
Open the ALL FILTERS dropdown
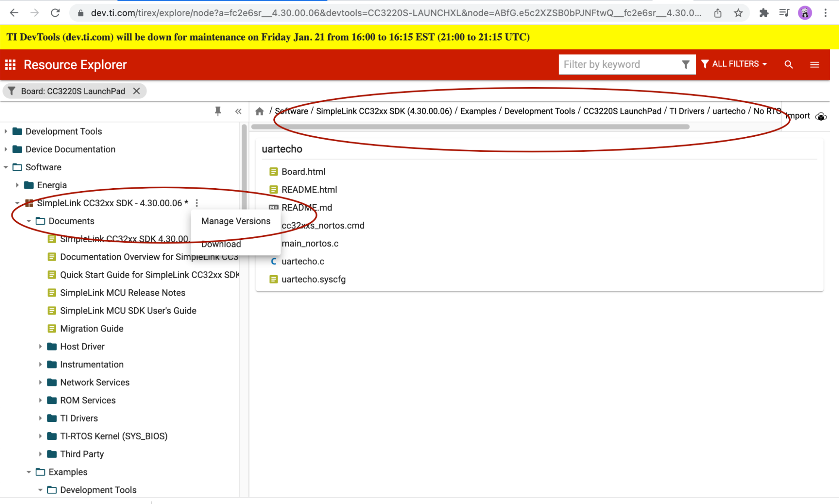pyautogui.click(x=734, y=64)
